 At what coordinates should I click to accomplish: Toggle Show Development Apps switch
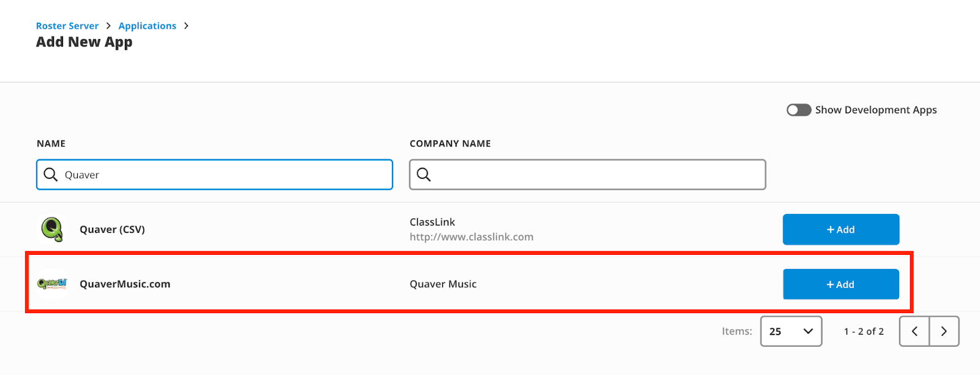pos(799,110)
